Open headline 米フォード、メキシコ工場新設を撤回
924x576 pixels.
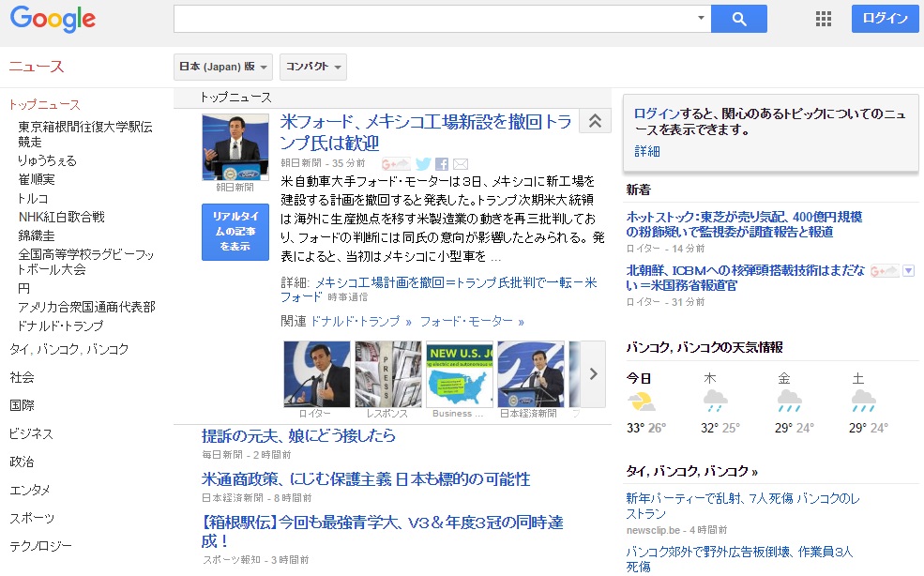click(x=426, y=132)
